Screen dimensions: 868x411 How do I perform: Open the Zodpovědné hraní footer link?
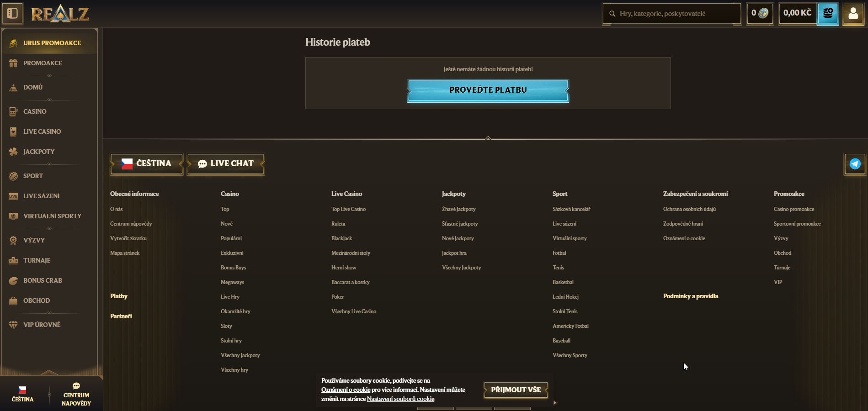(683, 224)
